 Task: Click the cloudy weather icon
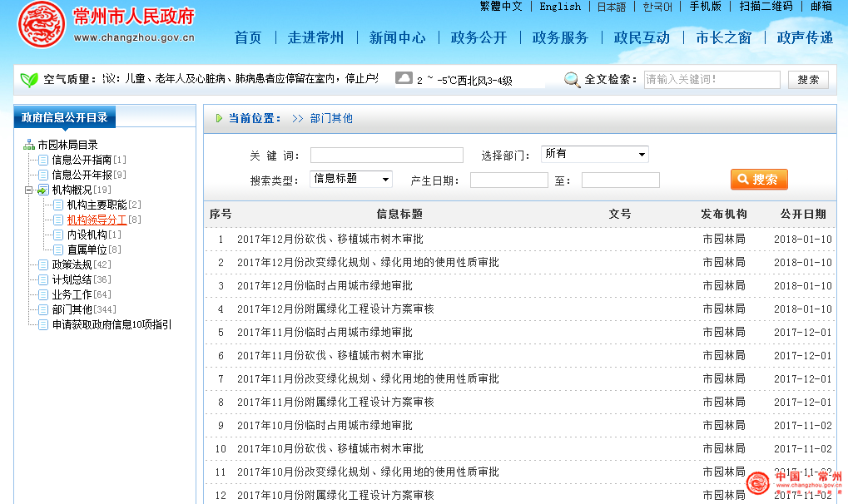coord(404,78)
